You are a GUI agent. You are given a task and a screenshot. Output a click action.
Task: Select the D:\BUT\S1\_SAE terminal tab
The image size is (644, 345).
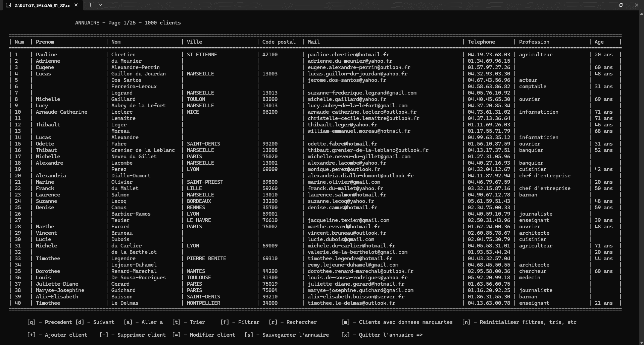42,5
